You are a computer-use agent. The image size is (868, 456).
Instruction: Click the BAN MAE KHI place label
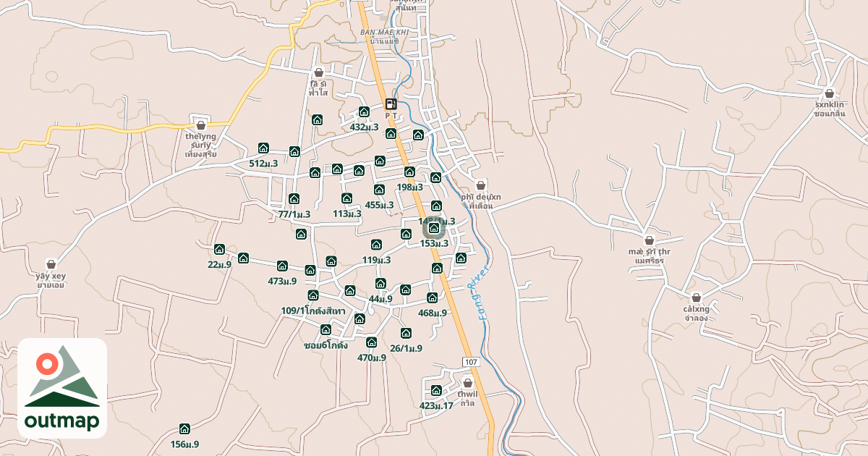coord(384,33)
